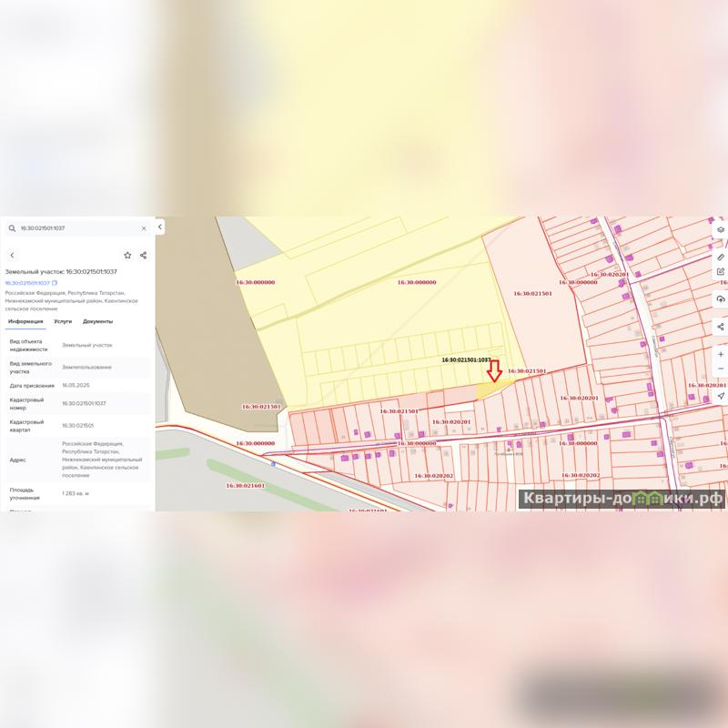Viewport: 728px width, 728px height.
Task: Zoom in on the map
Action: click(721, 354)
